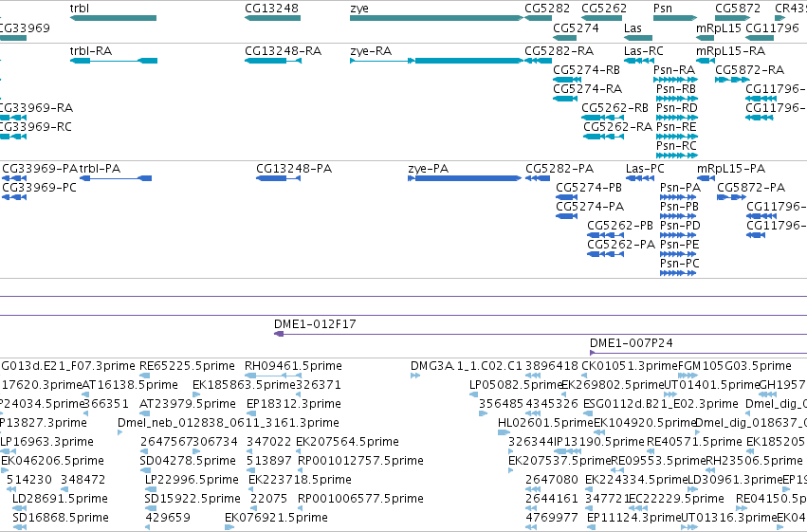Open the Psn-PC protein label

coord(680,264)
